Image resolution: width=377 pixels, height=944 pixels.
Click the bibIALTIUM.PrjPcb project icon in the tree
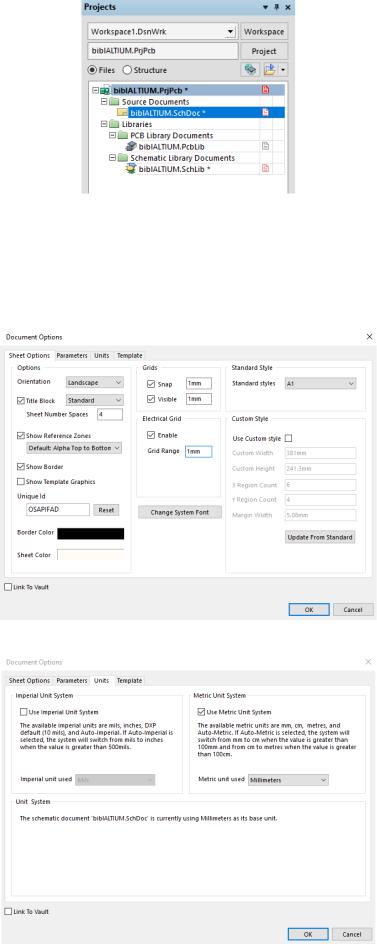pyautogui.click(x=106, y=90)
